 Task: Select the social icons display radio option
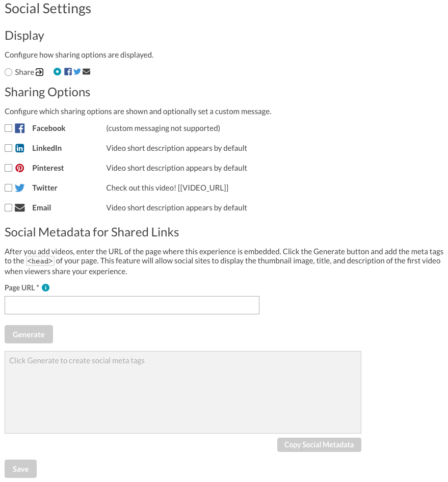pyautogui.click(x=57, y=72)
